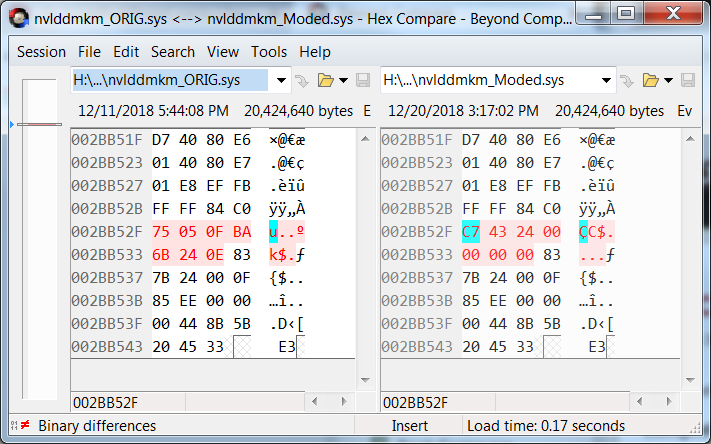Click left pane save disk icon
Viewport: 711px width, 444px height.
click(x=363, y=80)
